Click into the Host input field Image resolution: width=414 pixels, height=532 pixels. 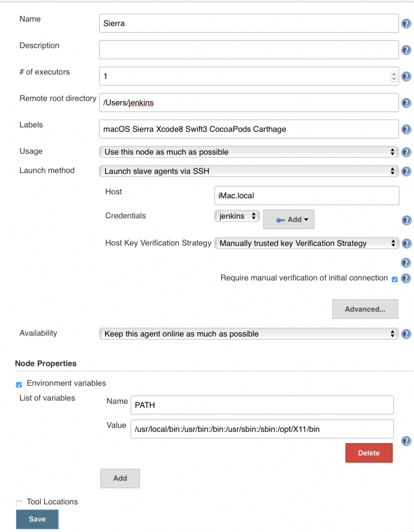pyautogui.click(x=306, y=196)
